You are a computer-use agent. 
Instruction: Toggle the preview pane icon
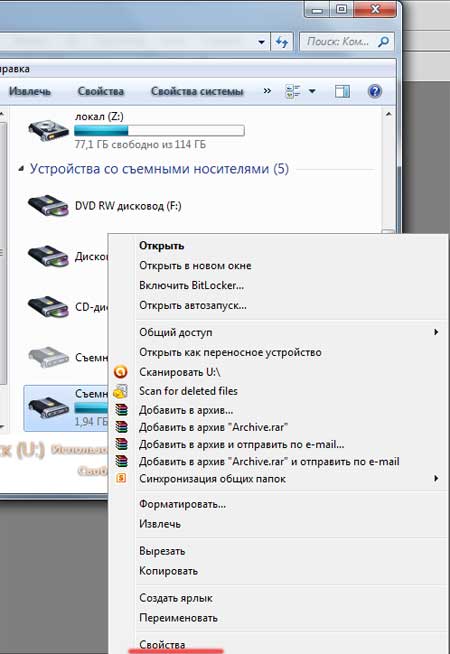click(342, 91)
